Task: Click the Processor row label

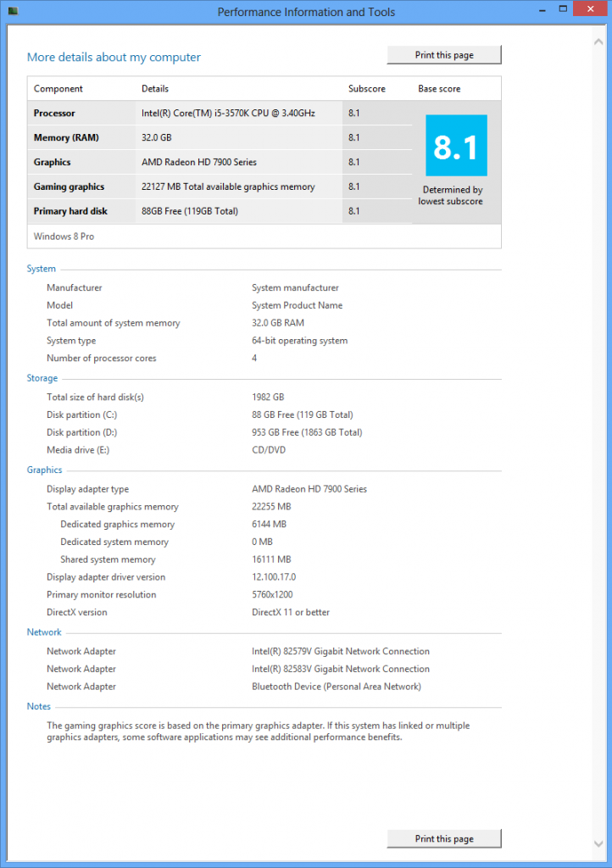Action: point(54,113)
